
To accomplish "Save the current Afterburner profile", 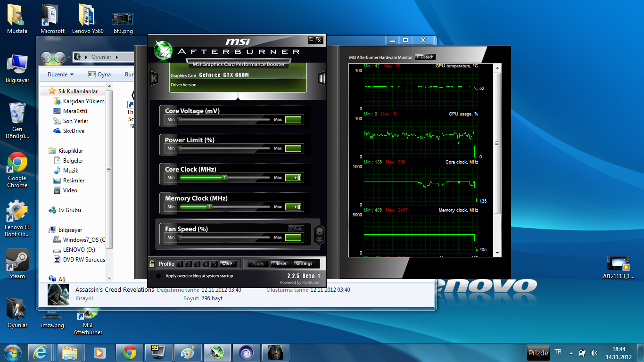I will click(227, 264).
